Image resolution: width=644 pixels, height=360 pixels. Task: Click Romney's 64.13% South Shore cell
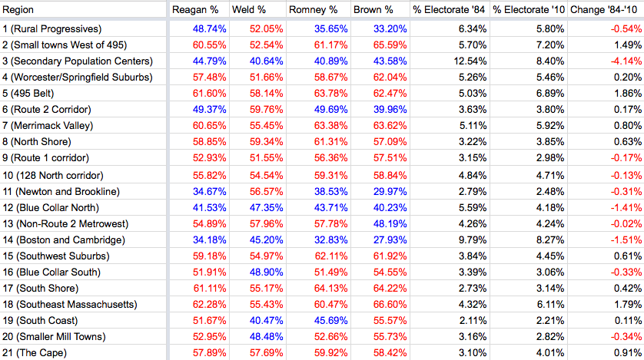pos(327,288)
